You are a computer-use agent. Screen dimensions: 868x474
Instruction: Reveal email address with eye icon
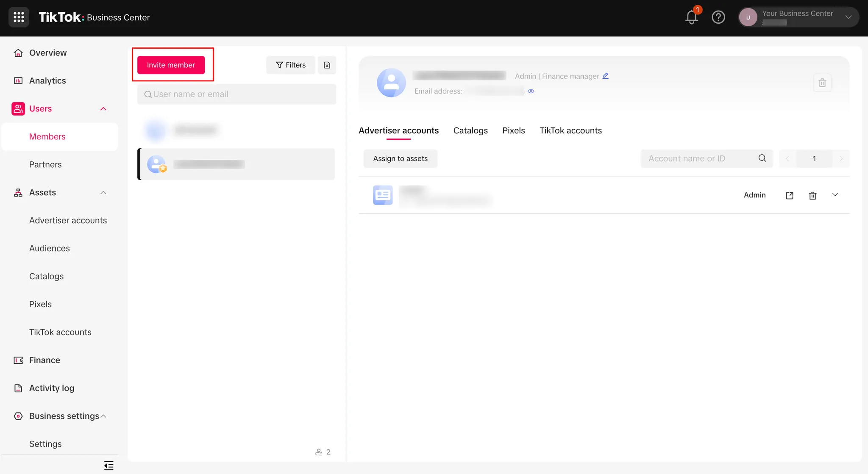(531, 91)
